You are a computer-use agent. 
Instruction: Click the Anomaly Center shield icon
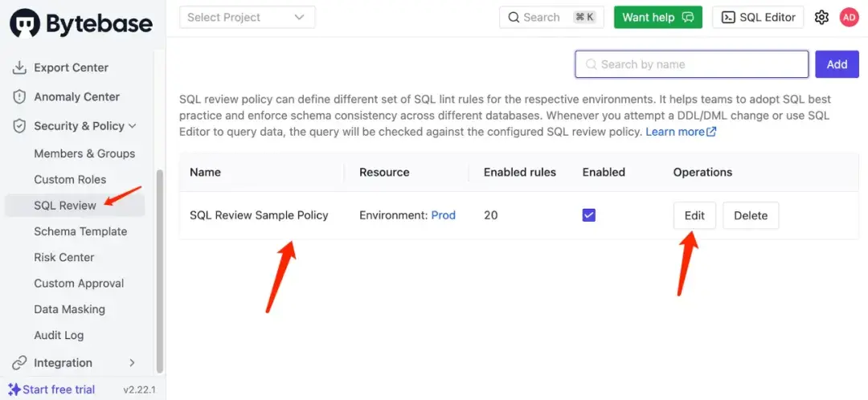point(19,96)
